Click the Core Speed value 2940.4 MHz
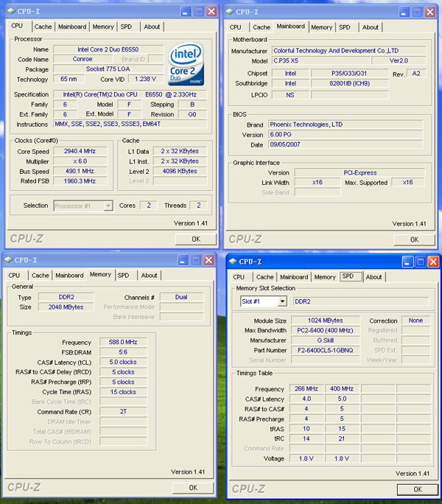Image resolution: width=442 pixels, height=504 pixels. 80,151
